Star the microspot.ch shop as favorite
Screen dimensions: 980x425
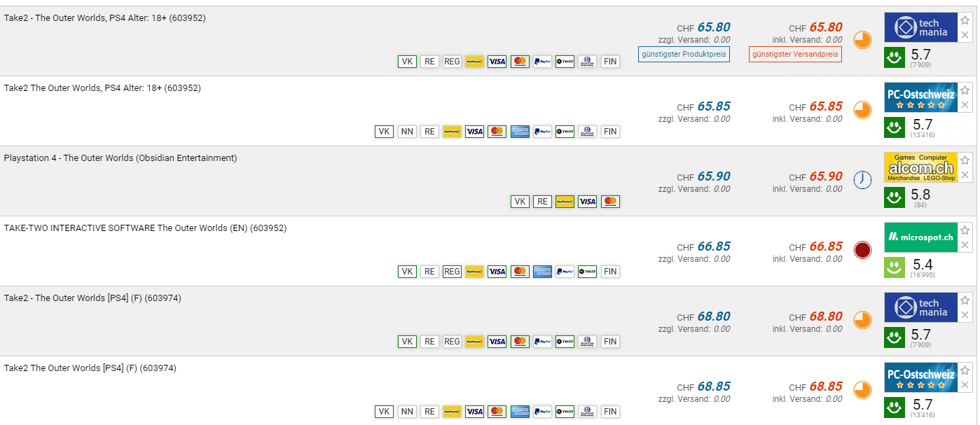(965, 230)
